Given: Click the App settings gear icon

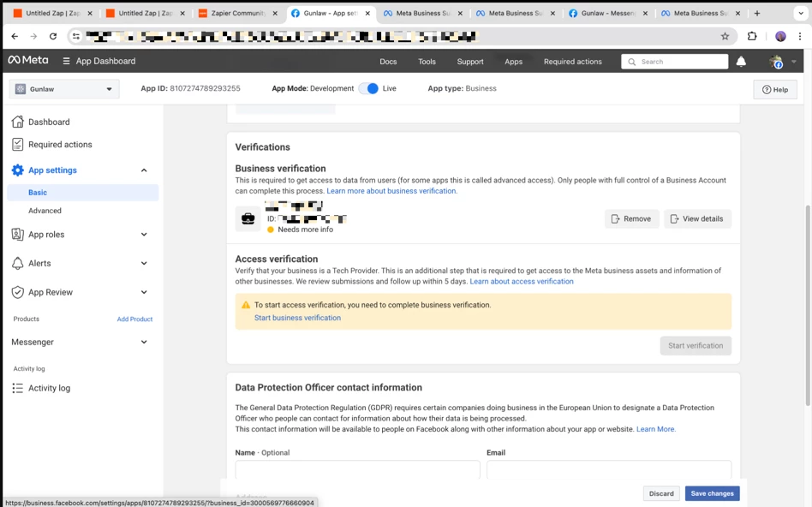Looking at the screenshot, I should 18,170.
